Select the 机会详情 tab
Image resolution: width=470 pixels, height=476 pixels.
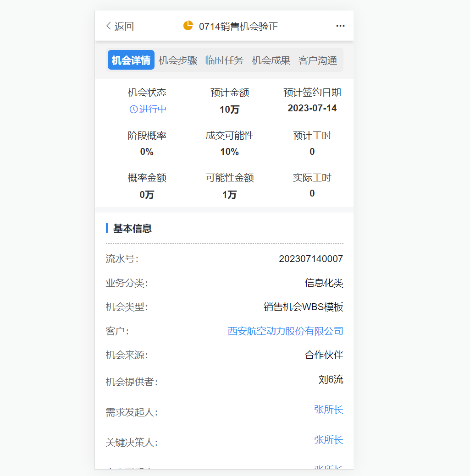[x=131, y=60]
